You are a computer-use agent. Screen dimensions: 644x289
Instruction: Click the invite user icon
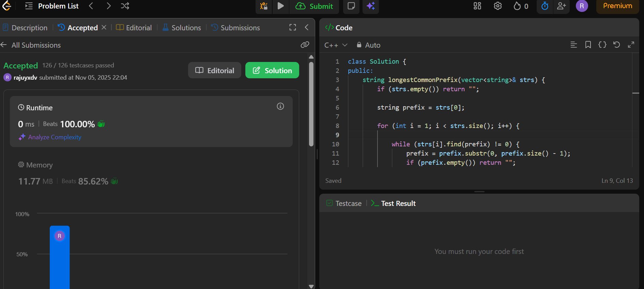[x=561, y=6]
